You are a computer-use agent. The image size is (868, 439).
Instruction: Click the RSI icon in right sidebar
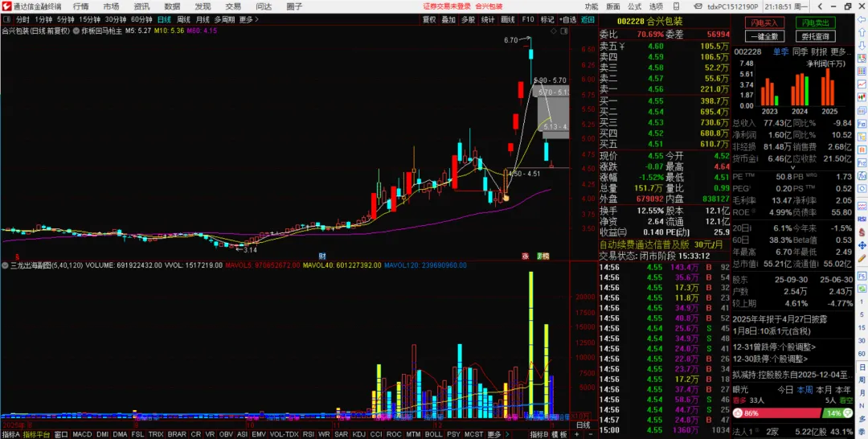point(862,219)
